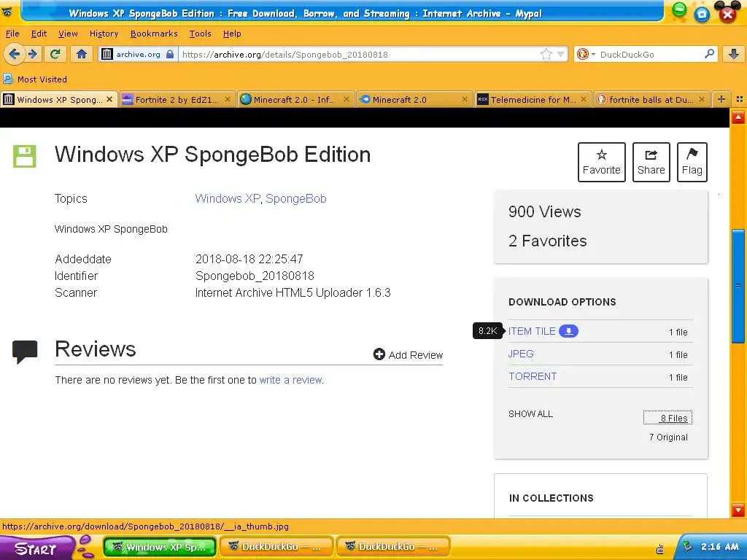Switch to the fortnite balls at Du... tab

pos(651,99)
